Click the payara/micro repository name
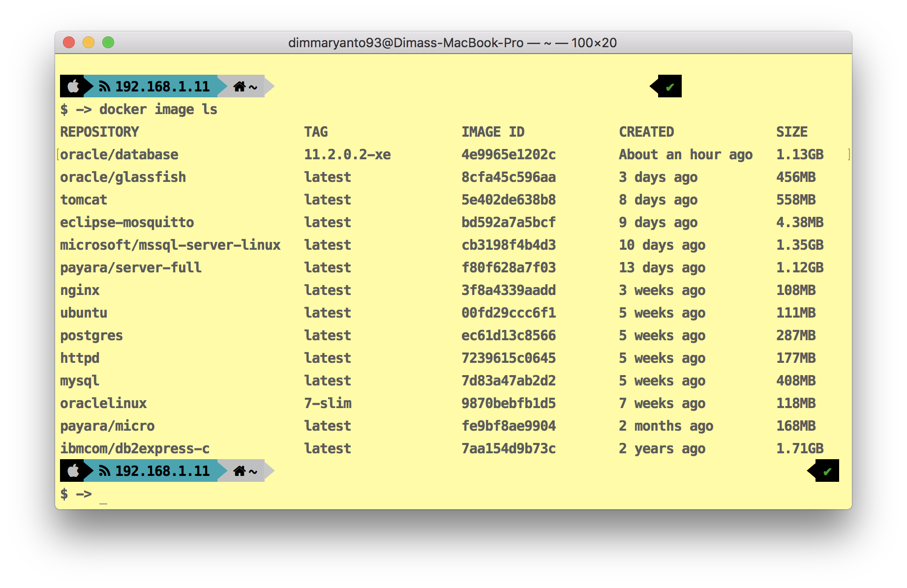Screen dimensions: 907x588 107,426
